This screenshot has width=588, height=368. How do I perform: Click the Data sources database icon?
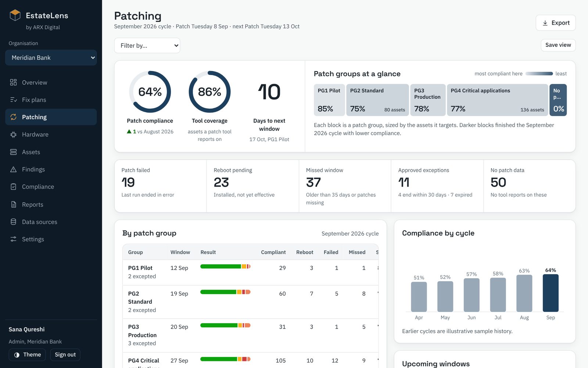click(13, 222)
